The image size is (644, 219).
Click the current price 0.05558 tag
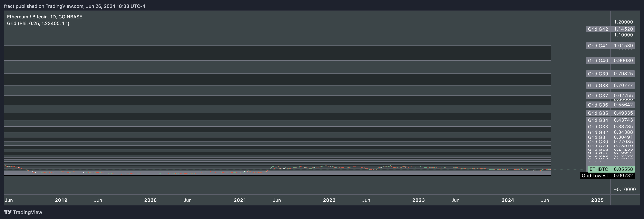(623, 169)
